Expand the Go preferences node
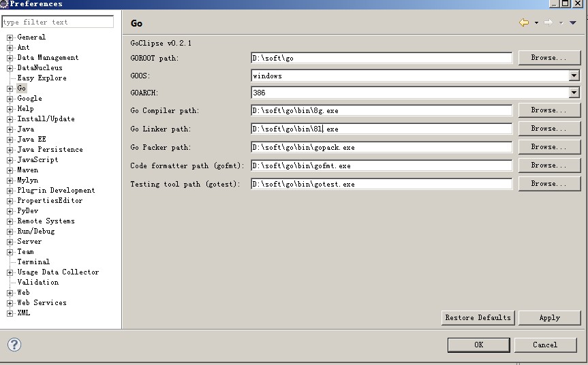Viewport: 588px width, 365px height. click(10, 89)
